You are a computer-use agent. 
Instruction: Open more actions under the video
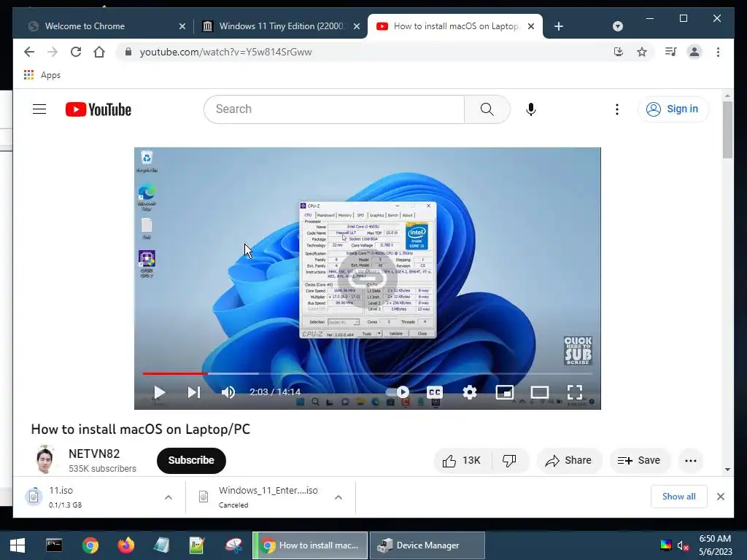[x=691, y=461]
